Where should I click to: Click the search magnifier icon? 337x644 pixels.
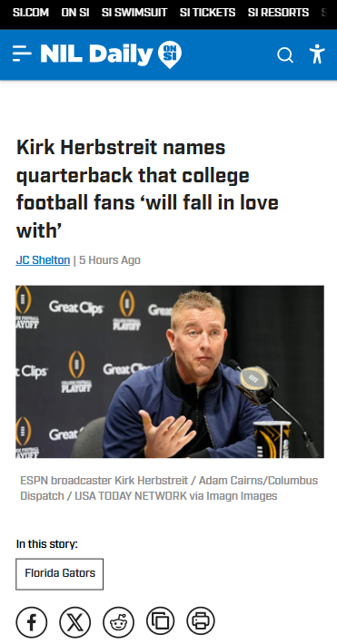pyautogui.click(x=284, y=54)
